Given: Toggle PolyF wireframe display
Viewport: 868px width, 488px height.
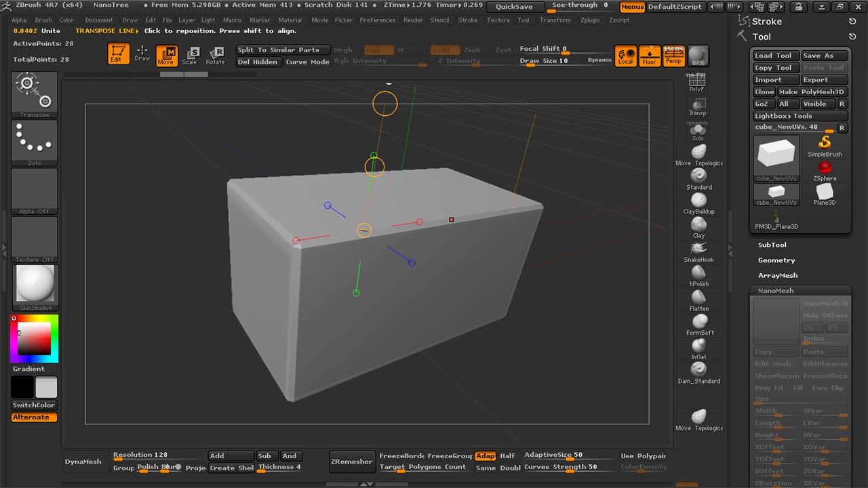Looking at the screenshot, I should click(x=697, y=83).
